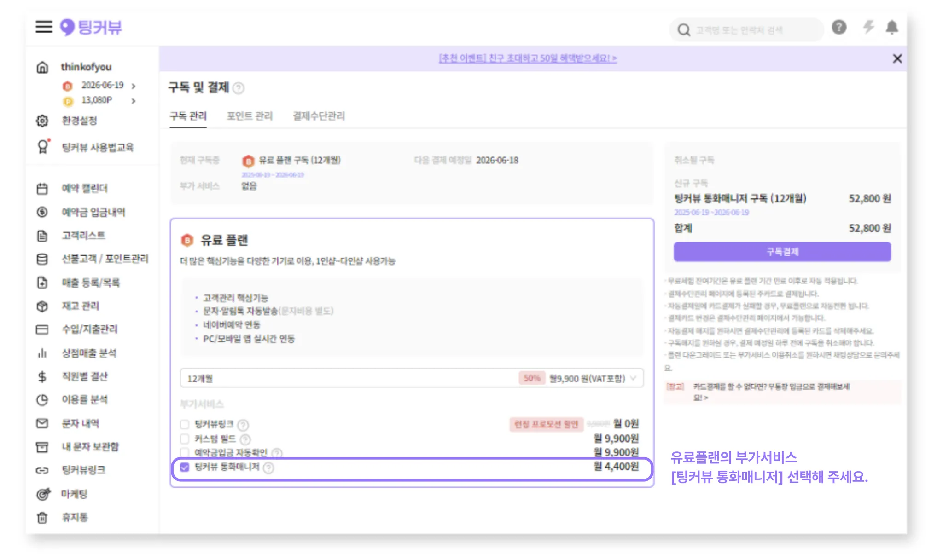
Task: Switch to the 포인트 관리 tab
Action: click(250, 116)
